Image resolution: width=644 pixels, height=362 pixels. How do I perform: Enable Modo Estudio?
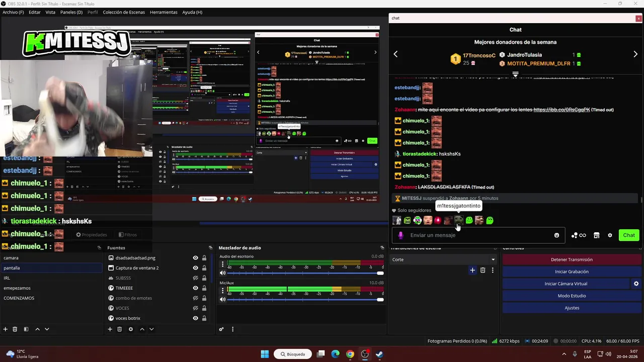[x=572, y=296]
